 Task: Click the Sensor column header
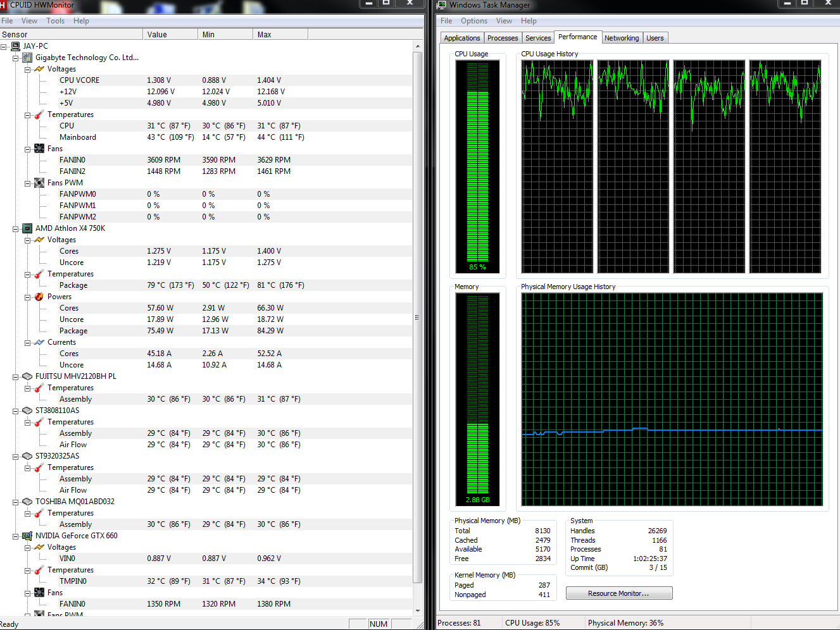72,34
